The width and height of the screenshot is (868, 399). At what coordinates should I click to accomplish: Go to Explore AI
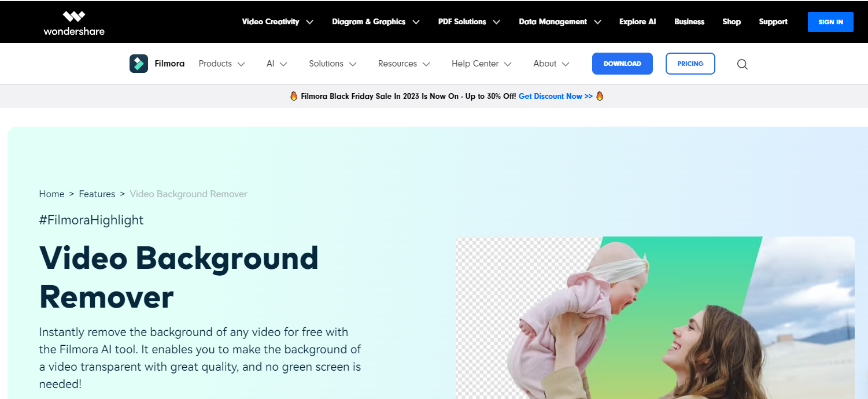pos(637,22)
